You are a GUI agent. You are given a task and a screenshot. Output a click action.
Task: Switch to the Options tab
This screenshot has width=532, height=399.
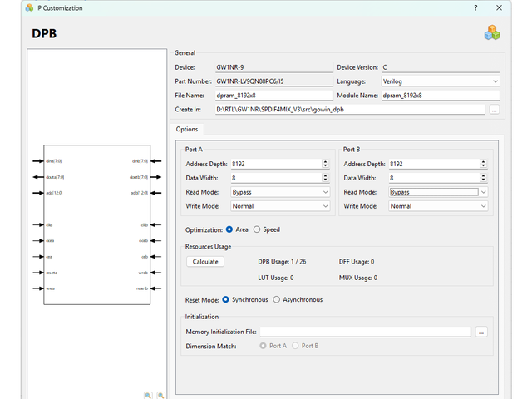(x=187, y=130)
